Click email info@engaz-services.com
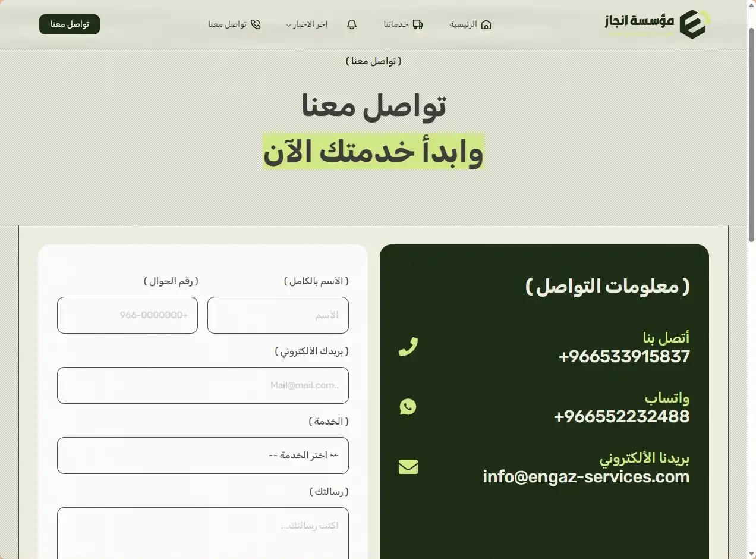This screenshot has width=756, height=559. click(586, 476)
